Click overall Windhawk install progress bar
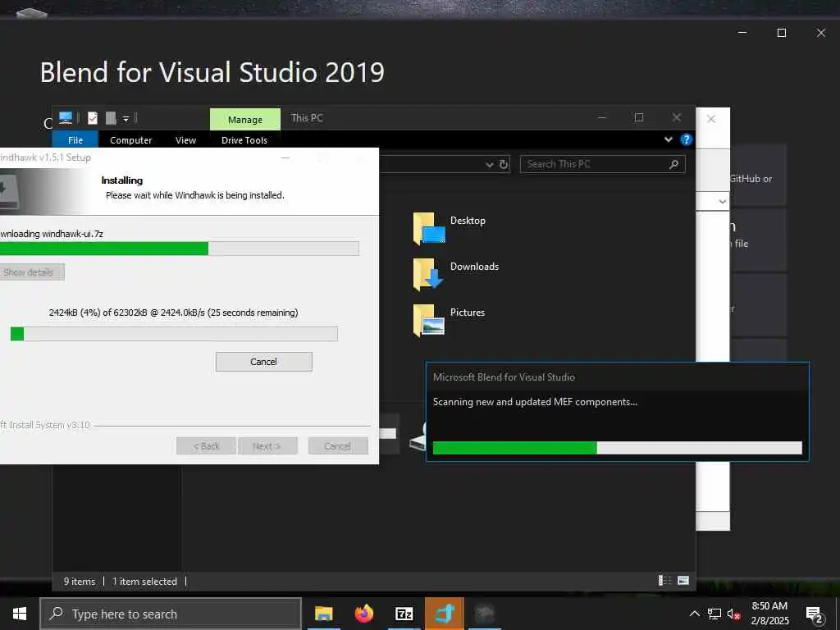840x630 pixels. coord(180,249)
